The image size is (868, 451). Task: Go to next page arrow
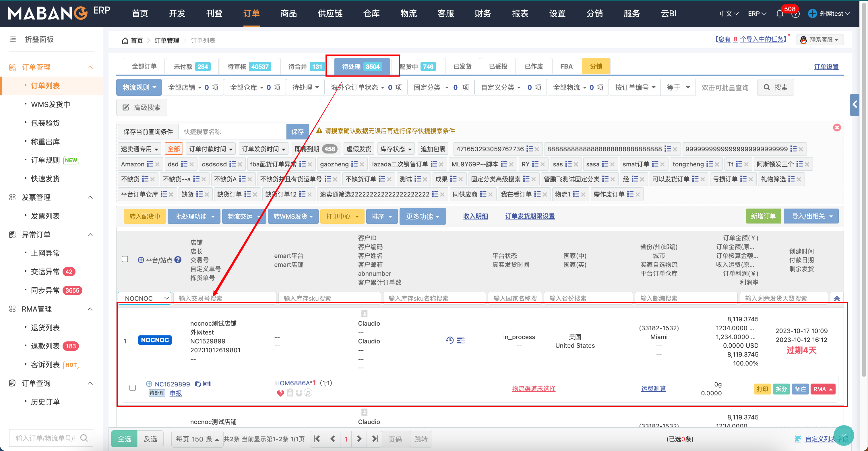click(359, 439)
